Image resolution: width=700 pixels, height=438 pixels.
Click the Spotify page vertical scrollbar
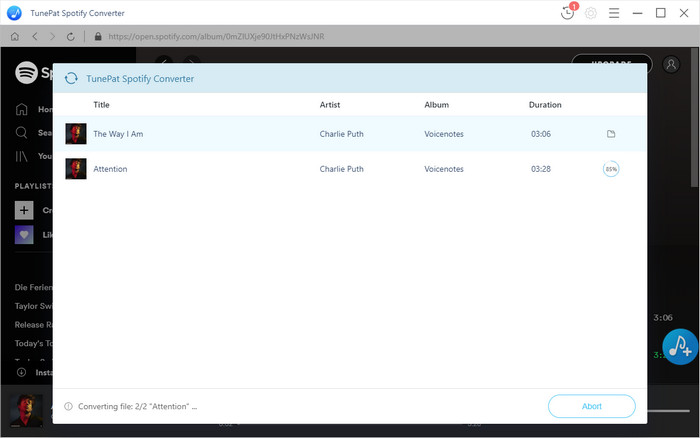[x=695, y=117]
